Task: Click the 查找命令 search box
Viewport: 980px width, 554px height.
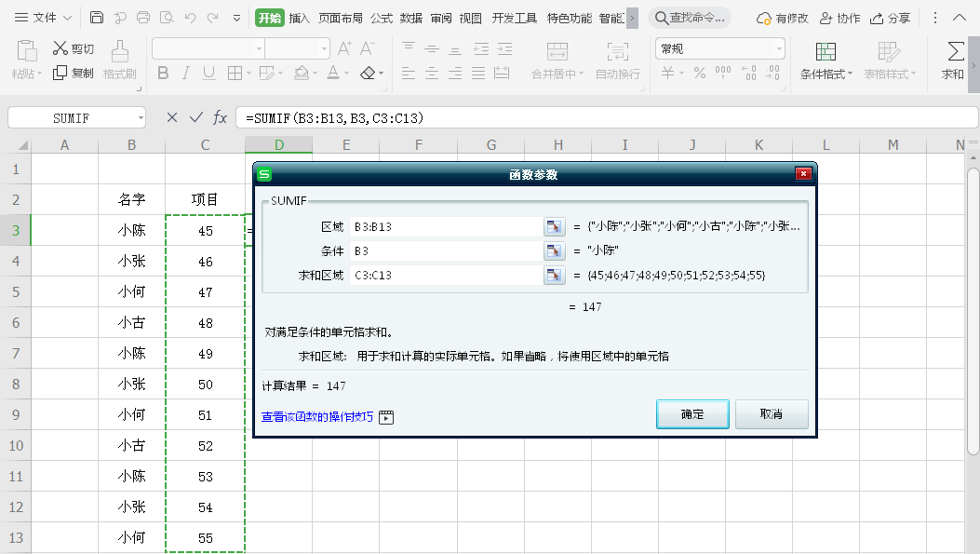Action: 690,18
